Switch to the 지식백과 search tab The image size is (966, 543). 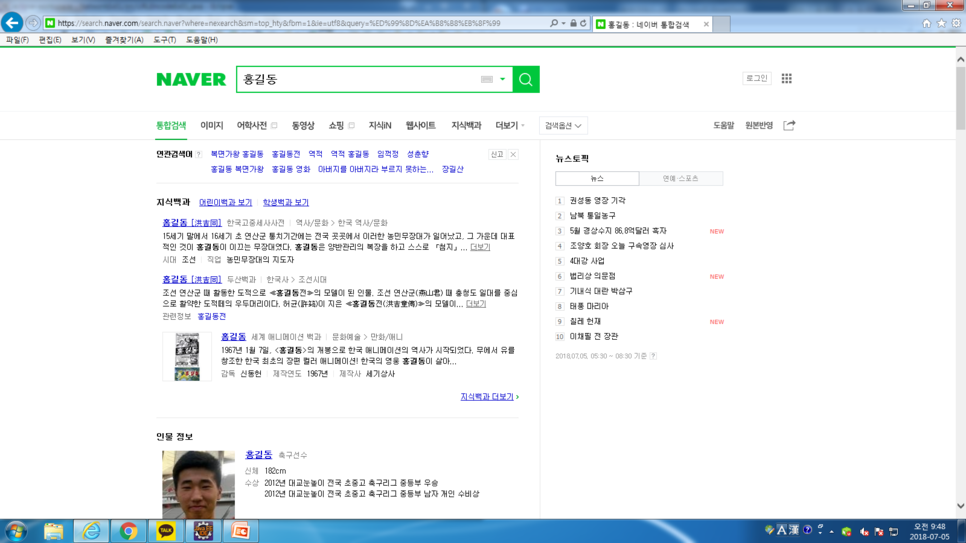pos(466,125)
